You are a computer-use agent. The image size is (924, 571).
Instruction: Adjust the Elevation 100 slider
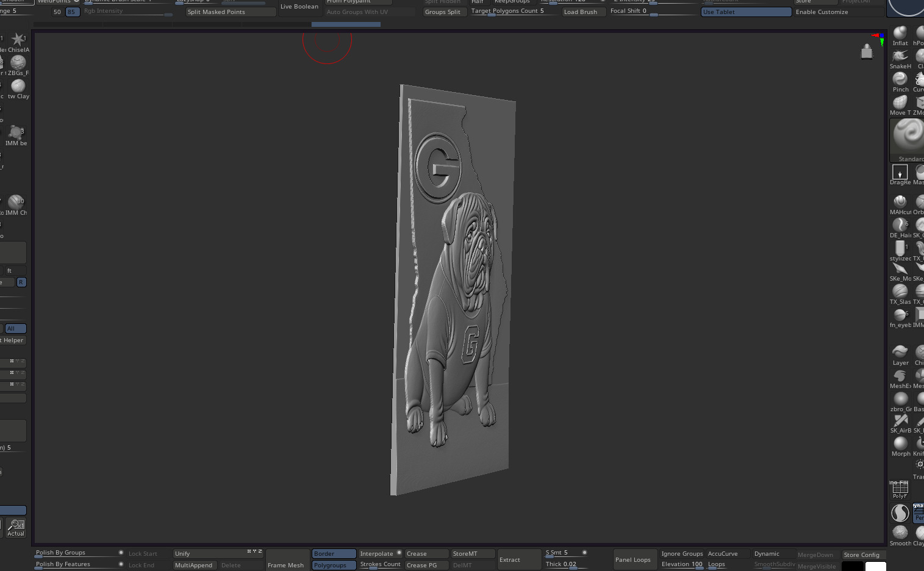coord(682,565)
